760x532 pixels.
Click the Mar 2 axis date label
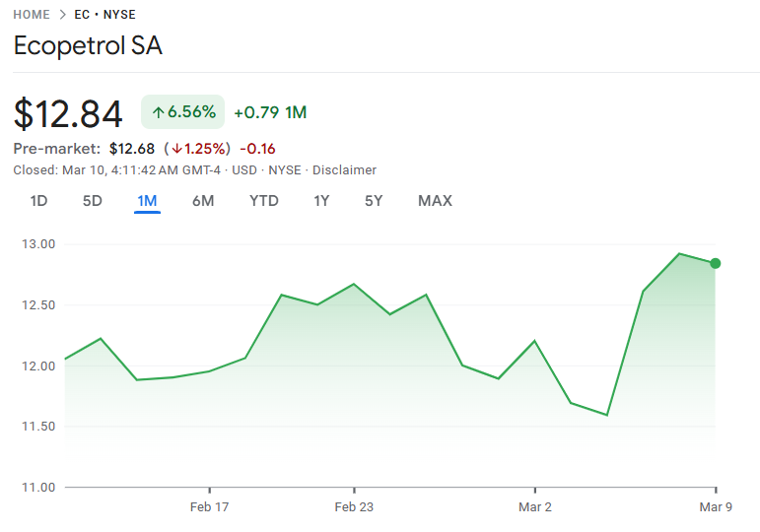pyautogui.click(x=534, y=507)
